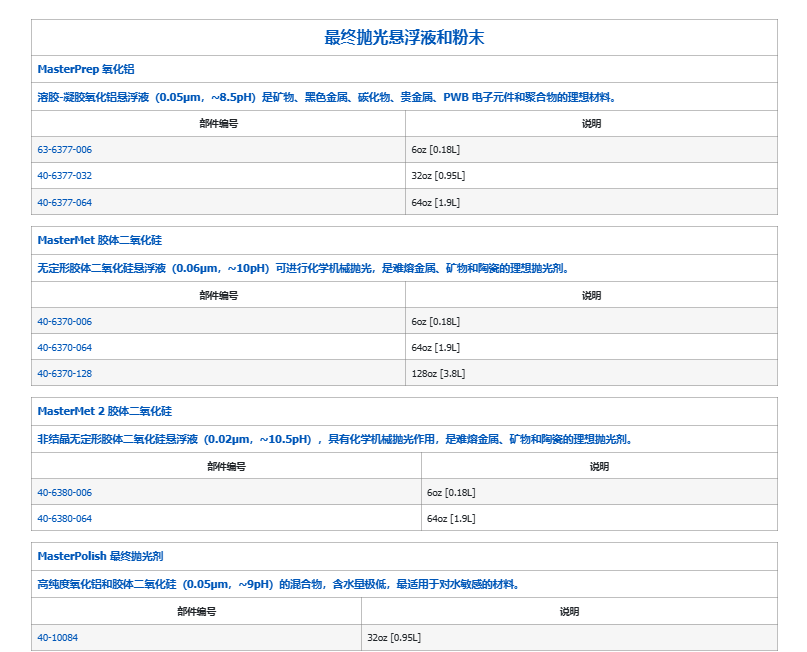Click 64oz [1.9L] cell for 40-6370-064
The image size is (807, 652).
coord(591,347)
